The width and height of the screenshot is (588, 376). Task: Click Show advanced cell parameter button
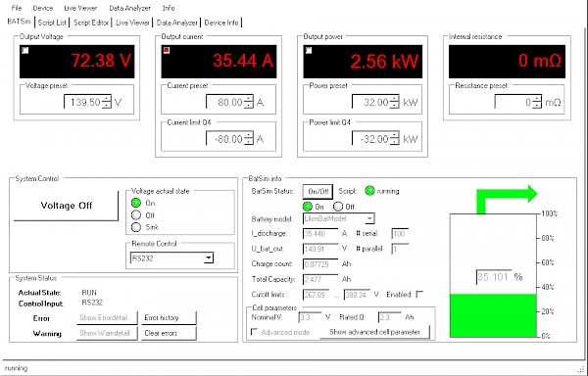(374, 332)
